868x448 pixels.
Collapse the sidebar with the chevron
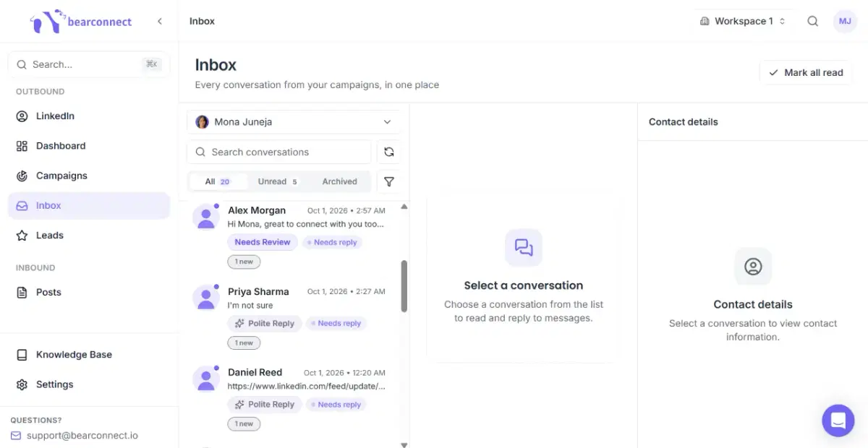pos(160,22)
